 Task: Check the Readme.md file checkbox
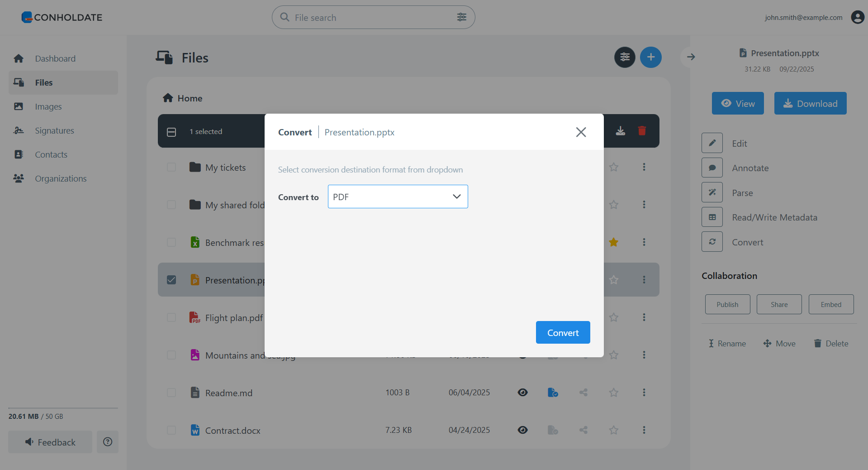[x=171, y=393]
